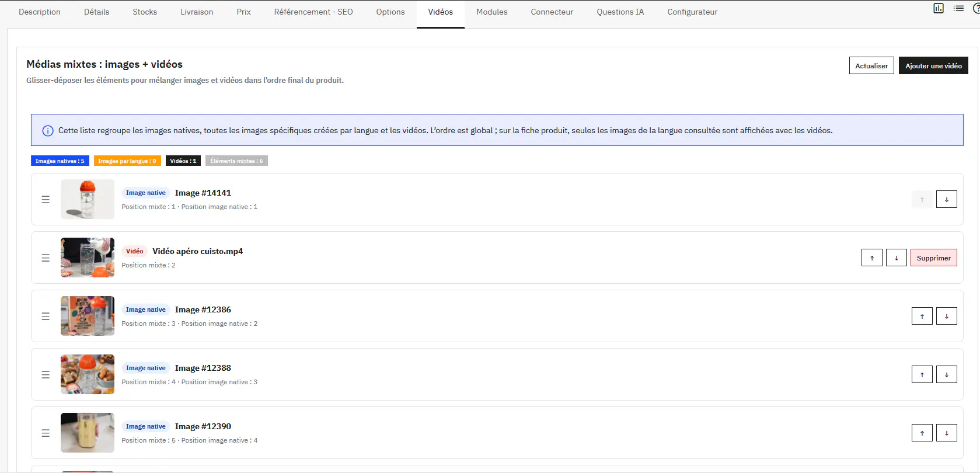Move Image #12390 down one position
980x473 pixels.
pos(946,433)
